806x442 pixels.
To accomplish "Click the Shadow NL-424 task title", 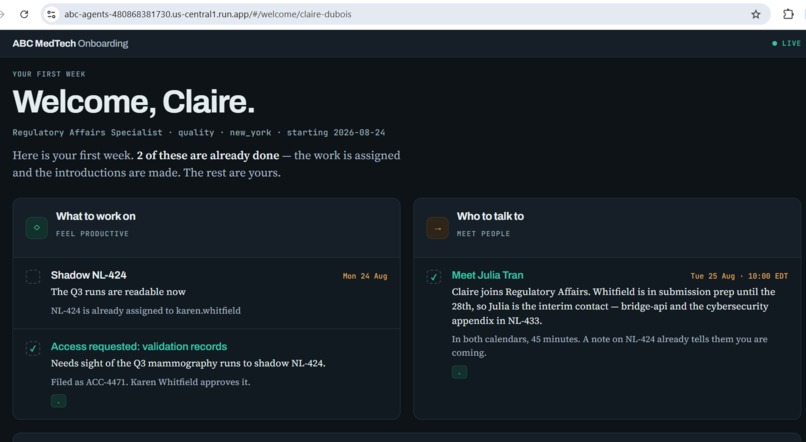I will click(x=88, y=275).
